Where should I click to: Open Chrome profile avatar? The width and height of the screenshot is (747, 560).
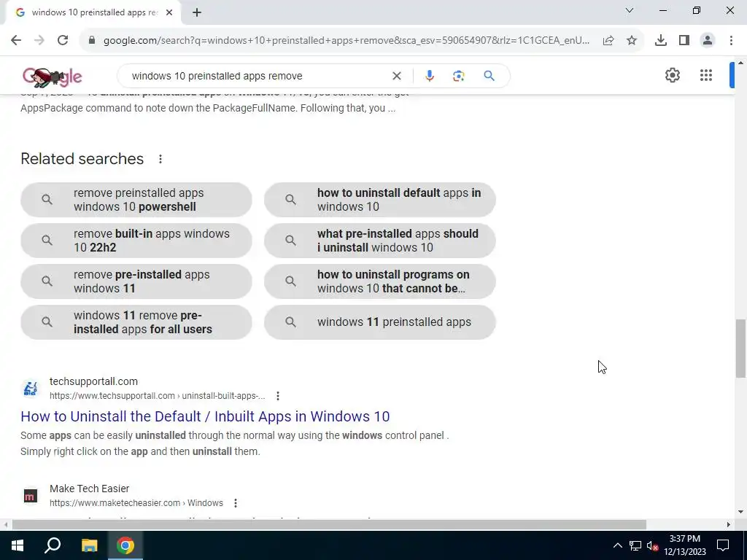pyautogui.click(x=708, y=41)
